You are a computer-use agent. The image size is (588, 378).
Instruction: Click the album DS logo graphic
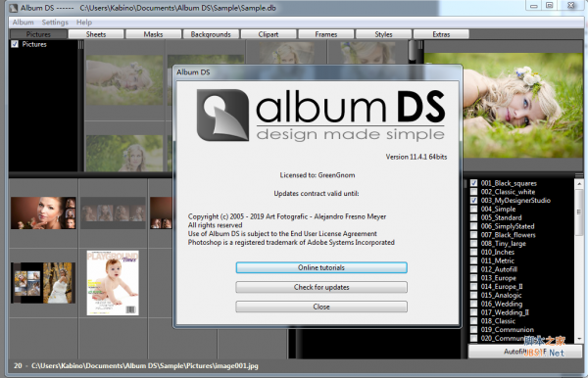[321, 115]
